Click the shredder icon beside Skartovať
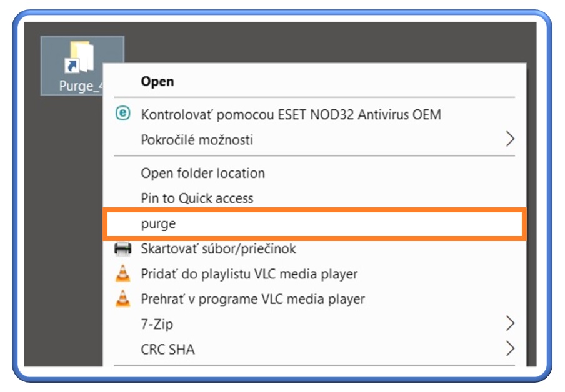 [123, 249]
